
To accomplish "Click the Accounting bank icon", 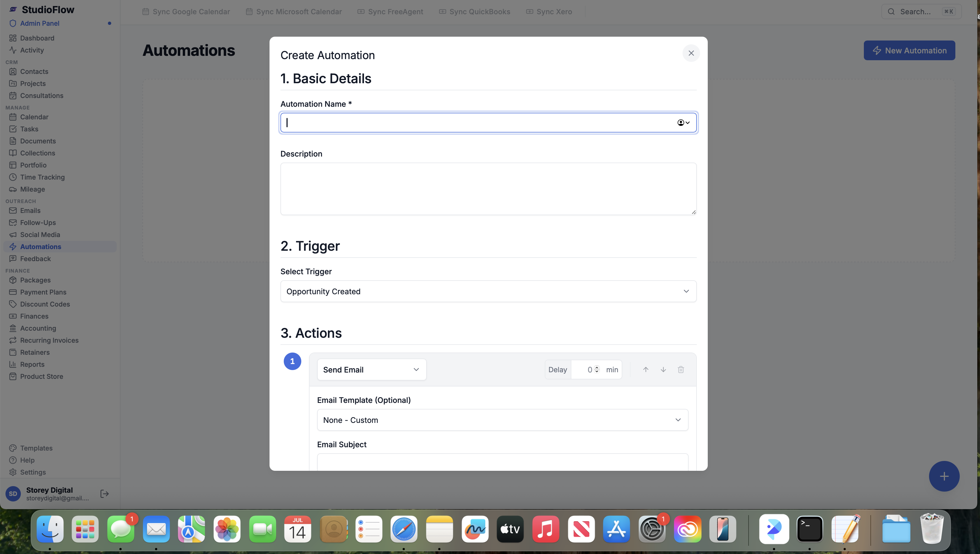I will pos(13,328).
